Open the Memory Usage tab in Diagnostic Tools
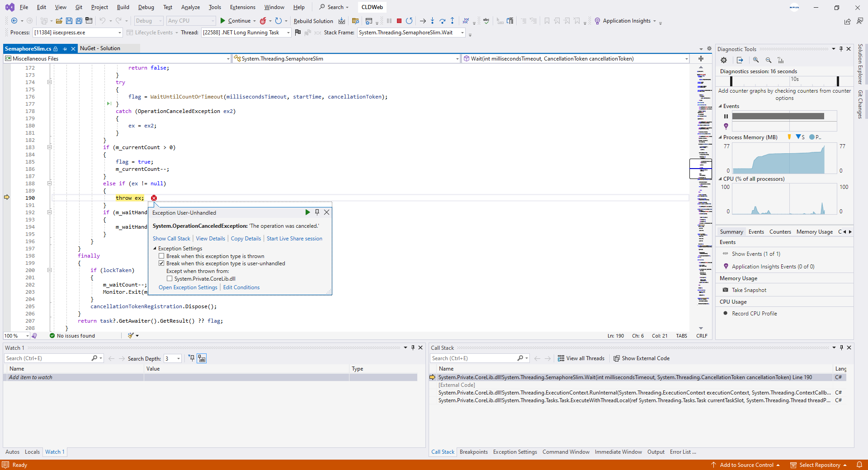This screenshot has width=868, height=470. (815, 232)
